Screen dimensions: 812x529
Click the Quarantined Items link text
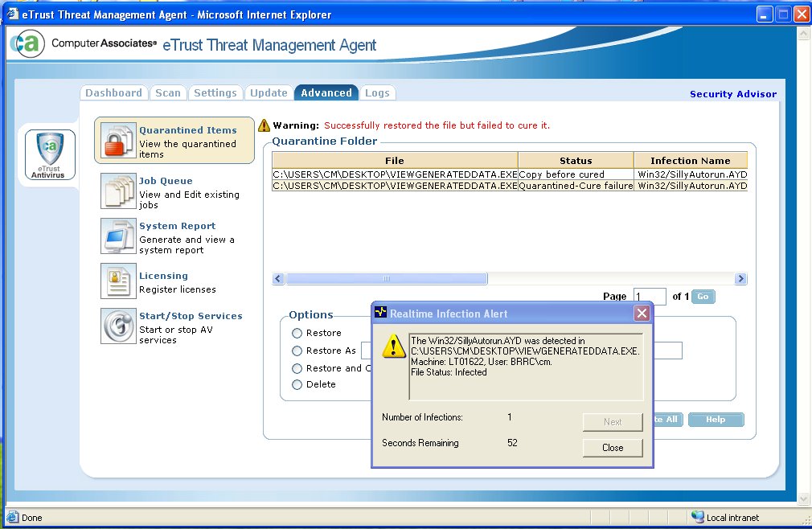pos(188,130)
